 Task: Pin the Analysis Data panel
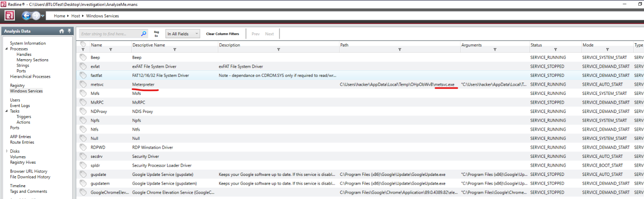pos(68,31)
